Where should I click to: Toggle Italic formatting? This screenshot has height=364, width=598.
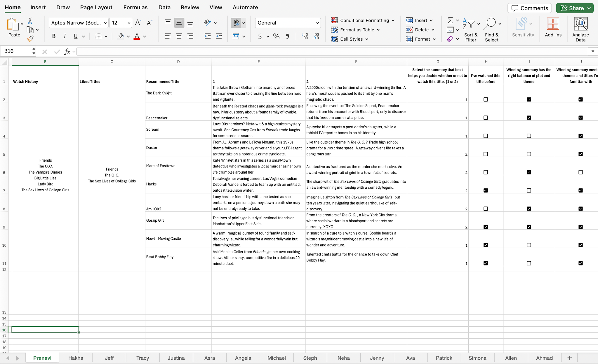(65, 36)
